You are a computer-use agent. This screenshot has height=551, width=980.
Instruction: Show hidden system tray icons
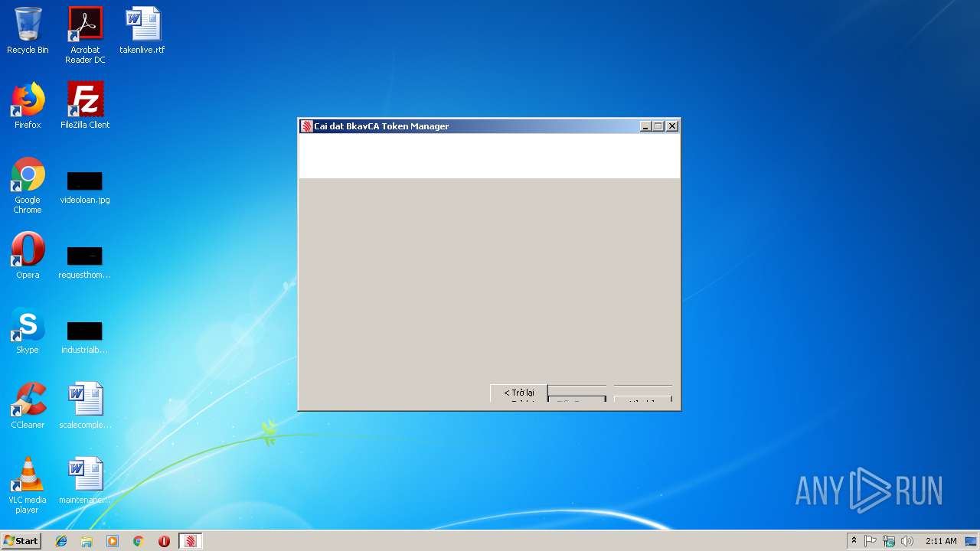[x=854, y=541]
